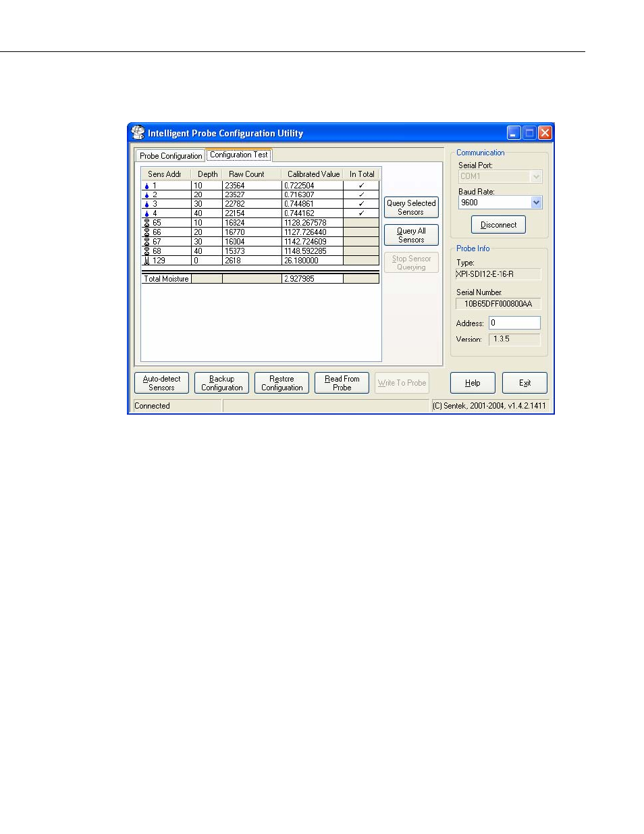Click Query All Sensors button
Viewport: 644px width, 834px height.
click(411, 235)
